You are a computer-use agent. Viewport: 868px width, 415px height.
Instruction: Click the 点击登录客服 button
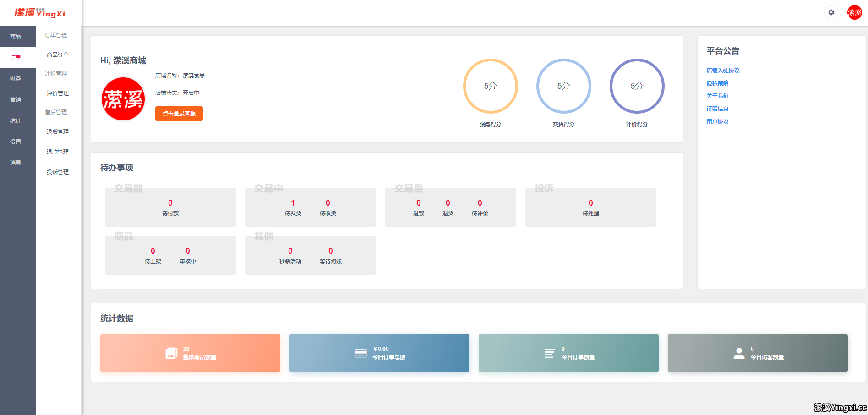tap(179, 114)
